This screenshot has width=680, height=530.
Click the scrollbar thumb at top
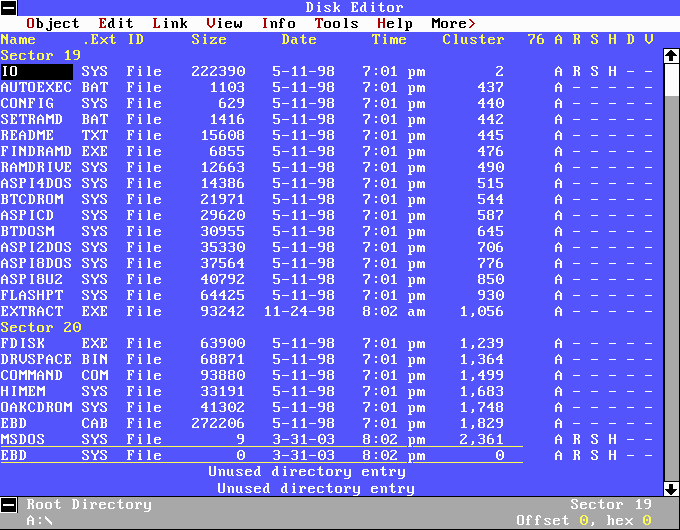pyautogui.click(x=671, y=80)
